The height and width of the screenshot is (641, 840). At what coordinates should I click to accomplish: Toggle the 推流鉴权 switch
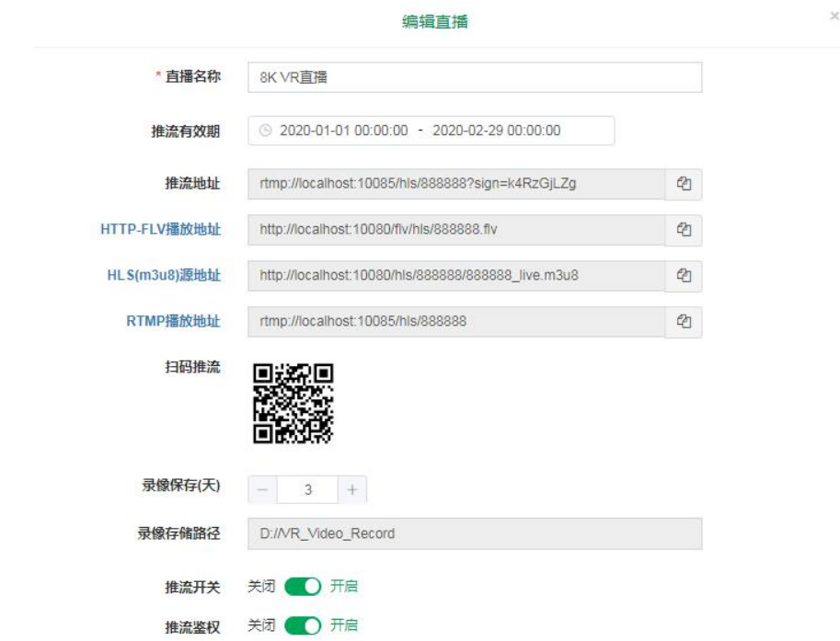tap(303, 625)
